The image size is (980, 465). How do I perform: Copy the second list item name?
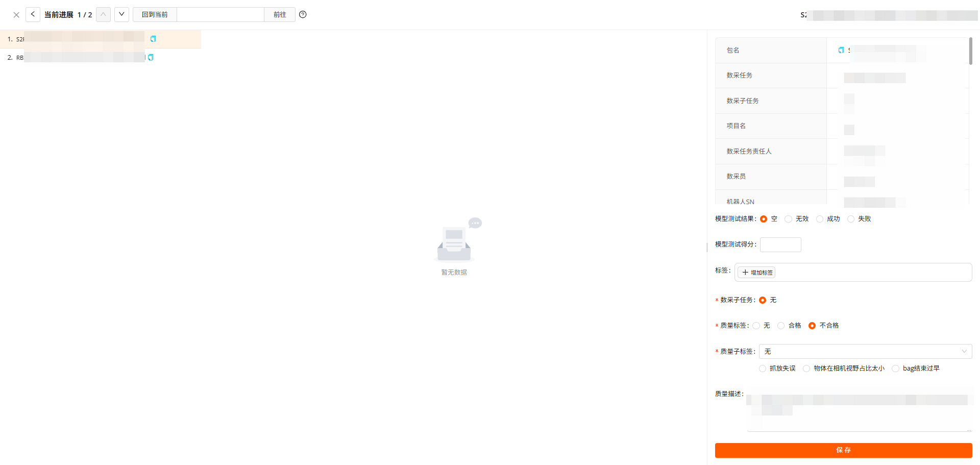[x=151, y=57]
